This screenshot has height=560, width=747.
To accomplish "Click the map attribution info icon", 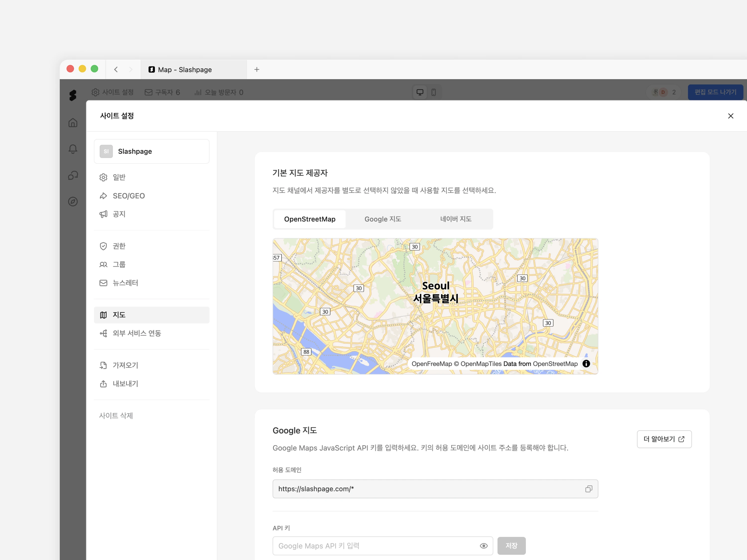I will tap(586, 364).
